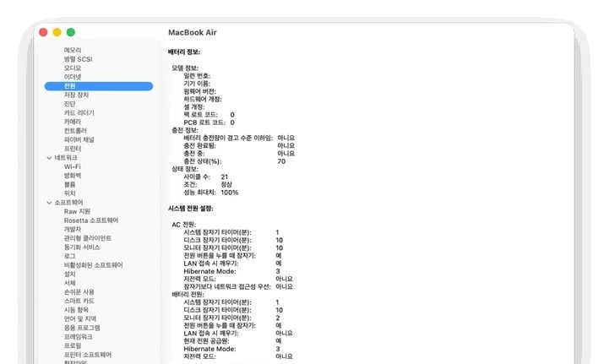The image size is (604, 364).
Task: Collapse the 소프트웨어 section chevron
Action: point(49,203)
